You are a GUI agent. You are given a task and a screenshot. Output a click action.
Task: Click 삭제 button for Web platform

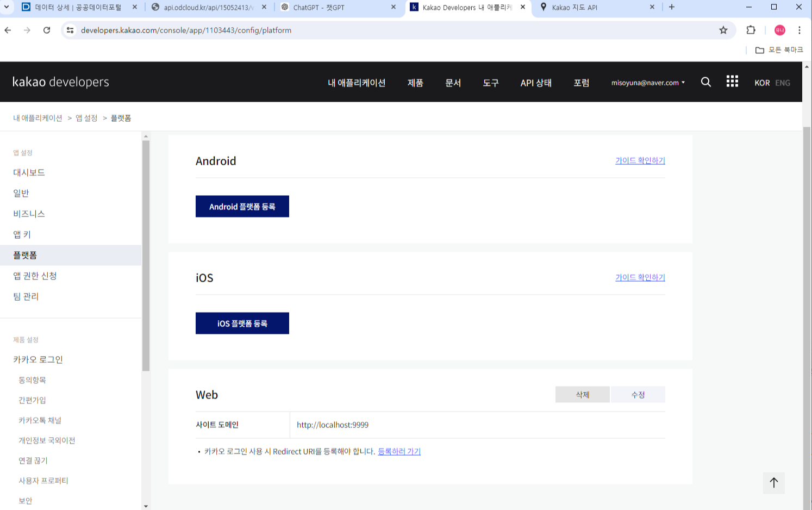pyautogui.click(x=583, y=395)
